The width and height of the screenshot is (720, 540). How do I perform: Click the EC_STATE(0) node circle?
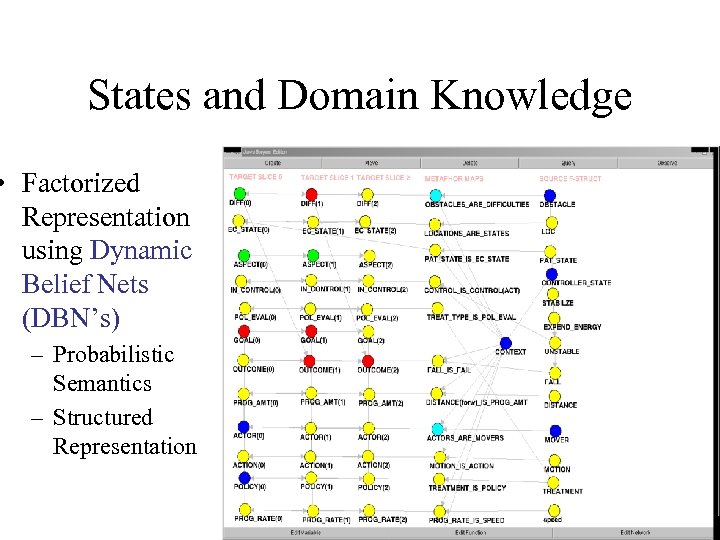238,221
